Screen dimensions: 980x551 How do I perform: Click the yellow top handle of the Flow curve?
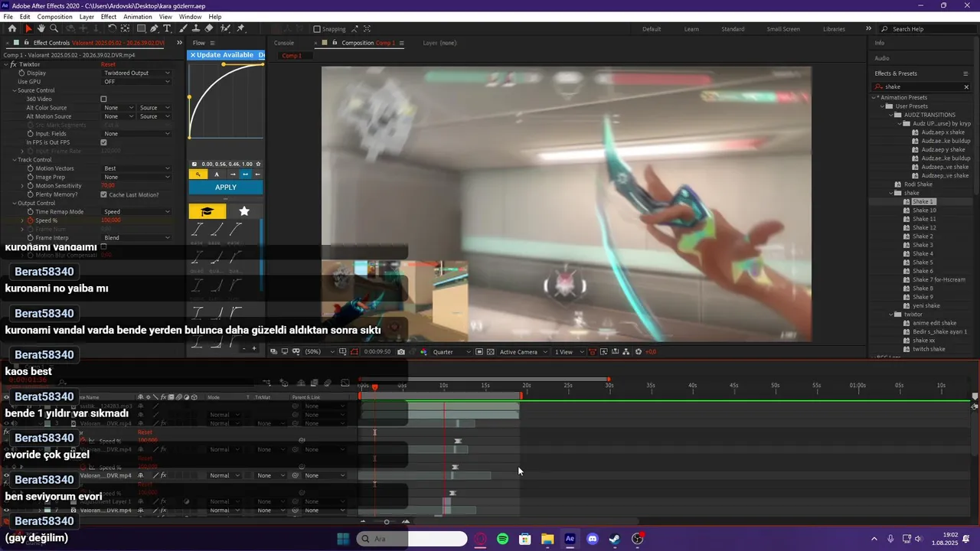click(x=224, y=64)
